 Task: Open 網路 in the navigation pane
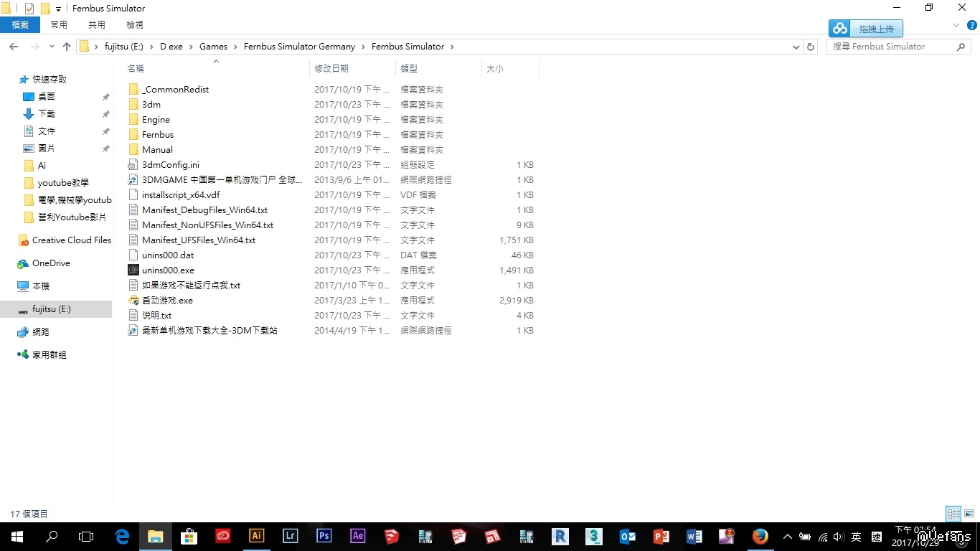(x=41, y=332)
